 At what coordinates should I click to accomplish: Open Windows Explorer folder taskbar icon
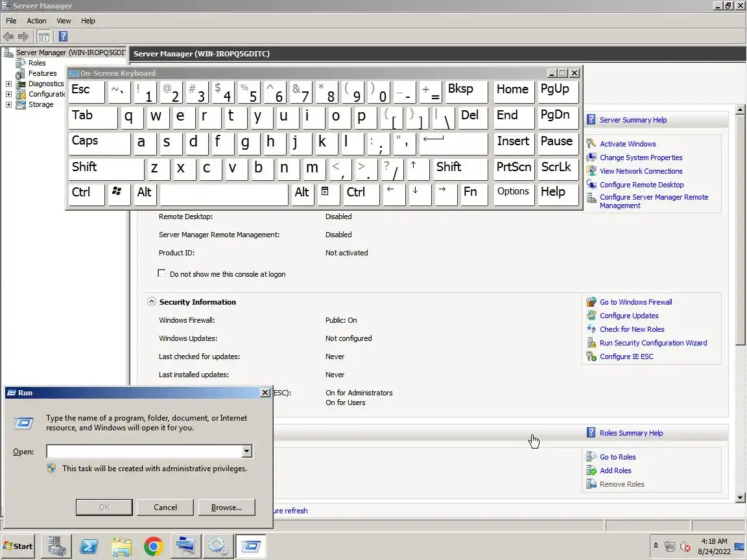[121, 546]
